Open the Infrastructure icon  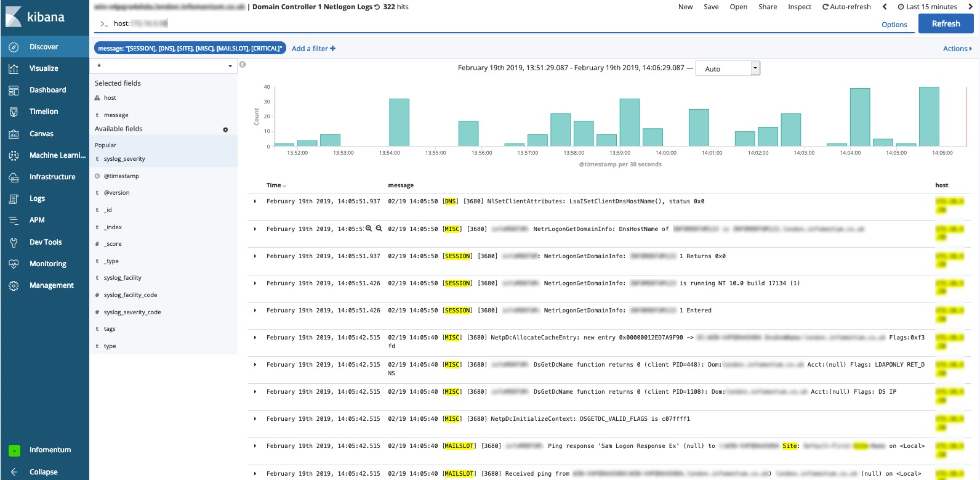click(x=14, y=177)
